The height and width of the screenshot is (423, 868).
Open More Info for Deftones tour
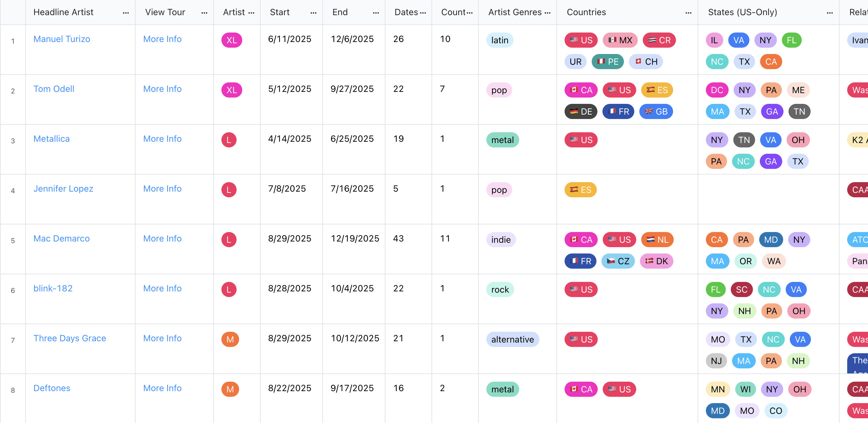pyautogui.click(x=162, y=388)
